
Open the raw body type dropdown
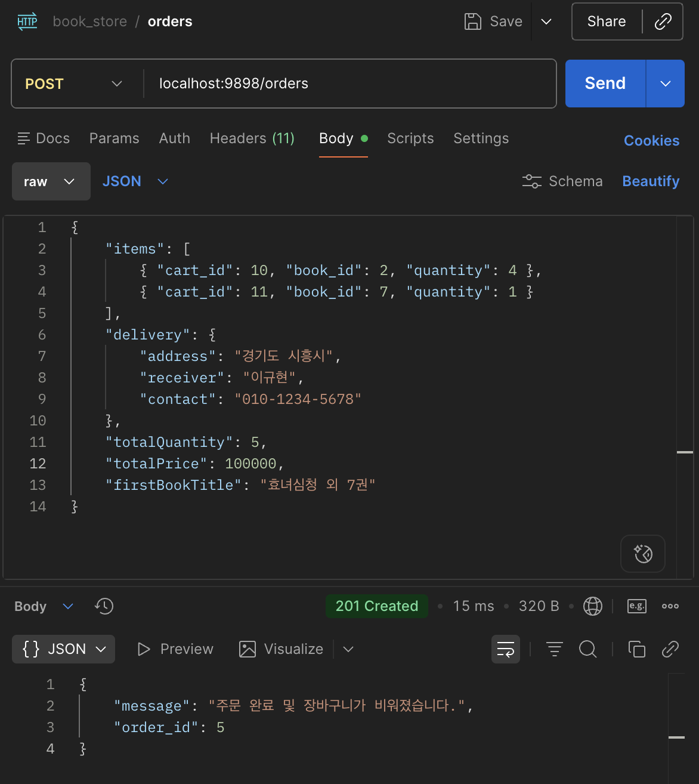51,181
